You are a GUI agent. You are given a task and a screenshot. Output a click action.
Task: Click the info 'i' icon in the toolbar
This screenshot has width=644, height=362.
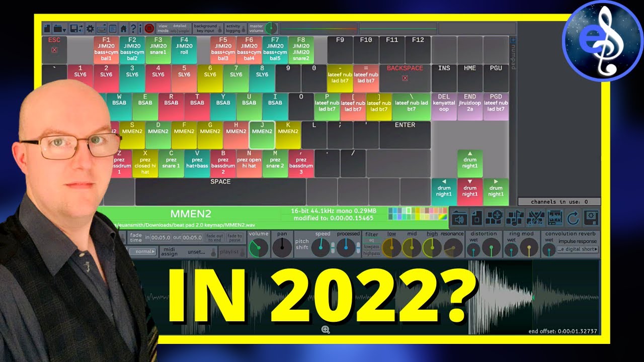click(140, 29)
